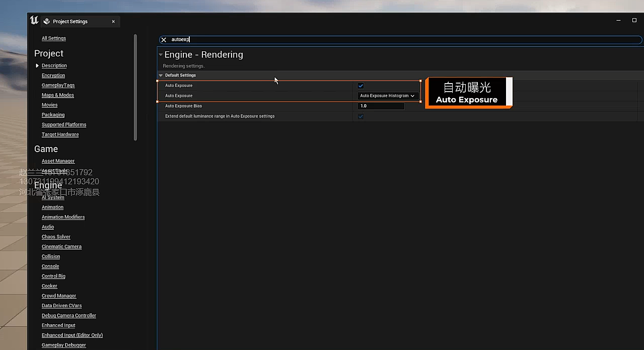Close the Project Settings tab
Image resolution: width=644 pixels, height=350 pixels.
[x=113, y=22]
